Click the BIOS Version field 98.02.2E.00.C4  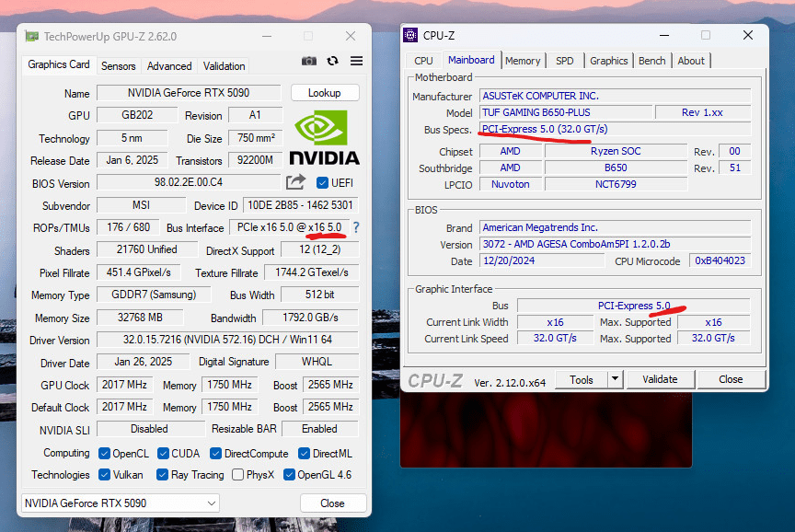coord(189,182)
